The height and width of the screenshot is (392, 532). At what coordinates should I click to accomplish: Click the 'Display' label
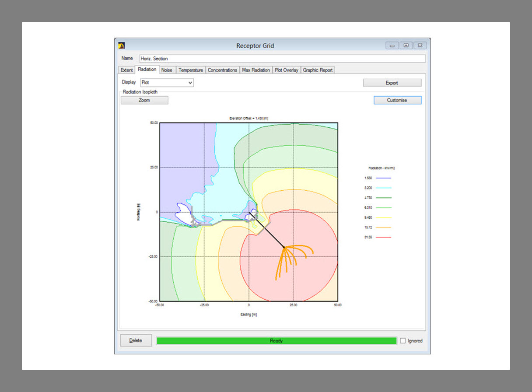point(129,82)
